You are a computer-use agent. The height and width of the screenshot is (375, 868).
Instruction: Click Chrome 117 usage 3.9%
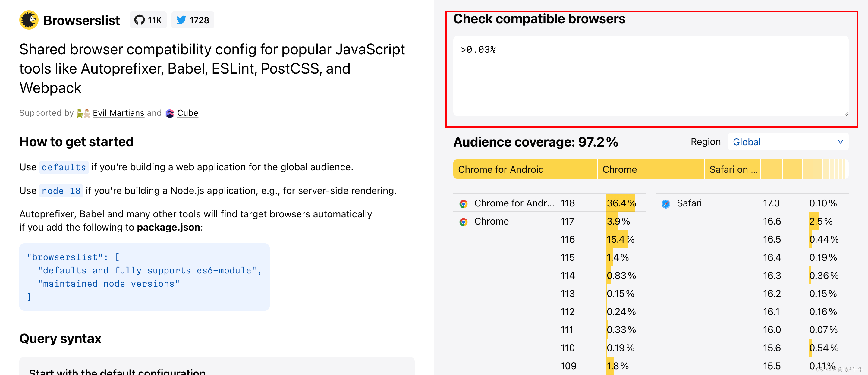pos(618,221)
